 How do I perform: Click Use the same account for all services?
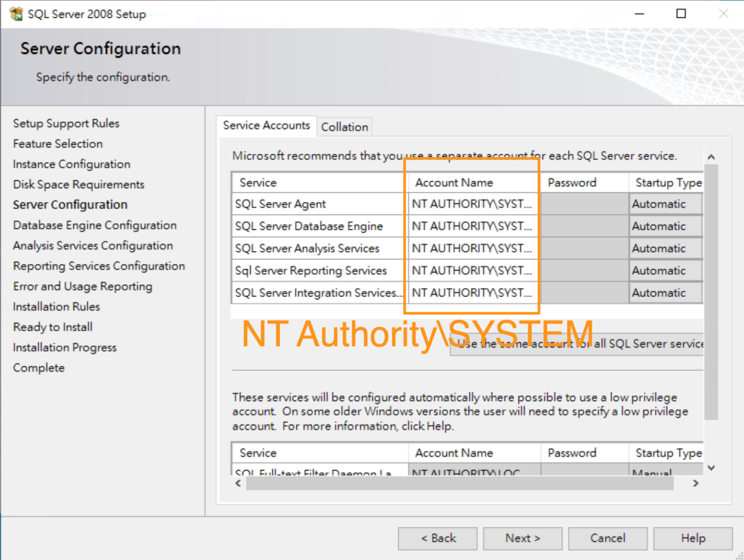(x=576, y=344)
